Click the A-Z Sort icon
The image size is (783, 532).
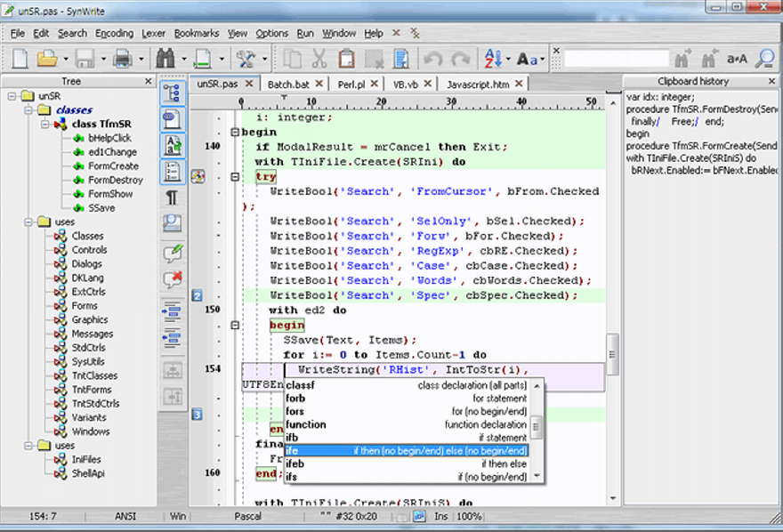click(493, 60)
